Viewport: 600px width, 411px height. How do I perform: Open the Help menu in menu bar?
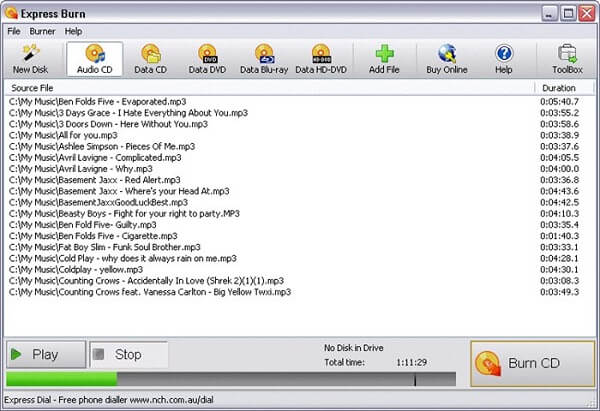(74, 31)
